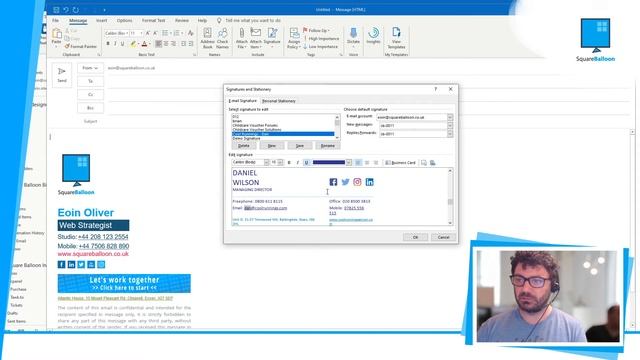Switch to the Insert ribbon tab
640x360 pixels.
[x=102, y=20]
